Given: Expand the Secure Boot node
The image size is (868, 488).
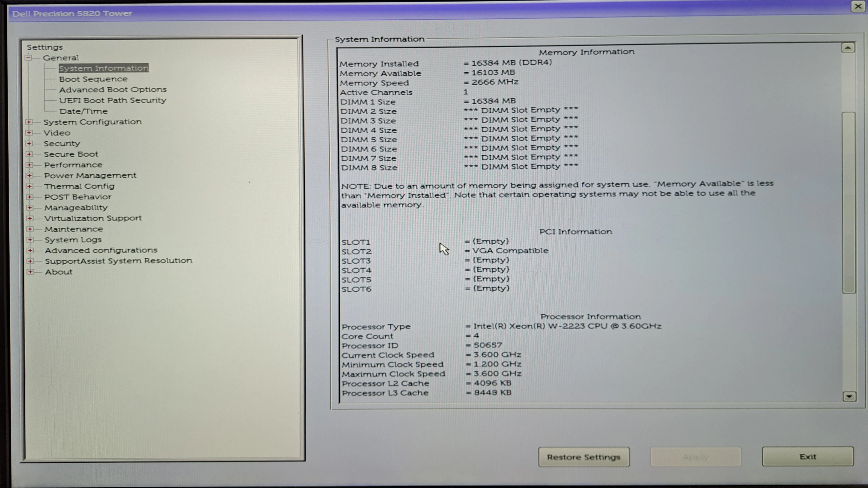Looking at the screenshot, I should pyautogui.click(x=29, y=154).
